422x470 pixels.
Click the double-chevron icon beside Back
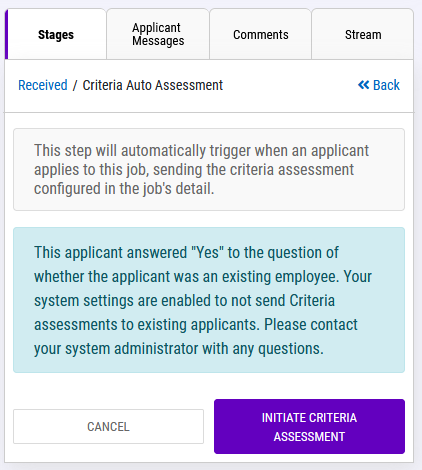[x=363, y=85]
